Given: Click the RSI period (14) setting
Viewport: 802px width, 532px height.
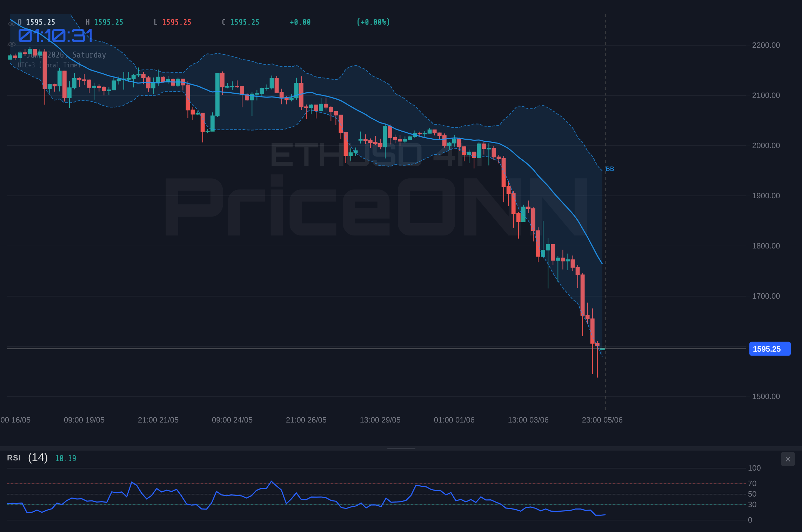Looking at the screenshot, I should 38,458.
